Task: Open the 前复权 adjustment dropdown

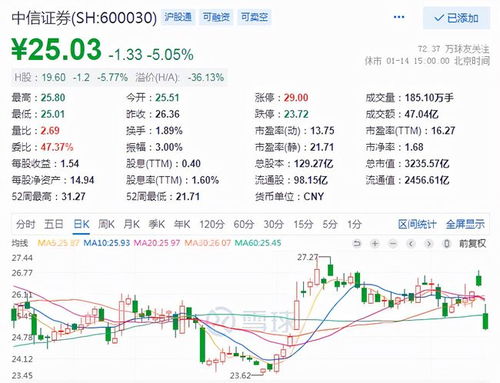Action: point(472,244)
